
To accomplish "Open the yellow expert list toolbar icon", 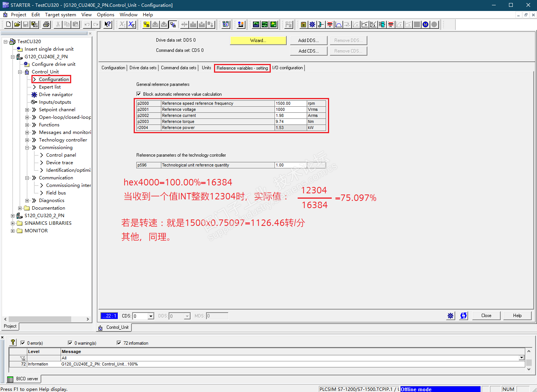I will [303, 25].
